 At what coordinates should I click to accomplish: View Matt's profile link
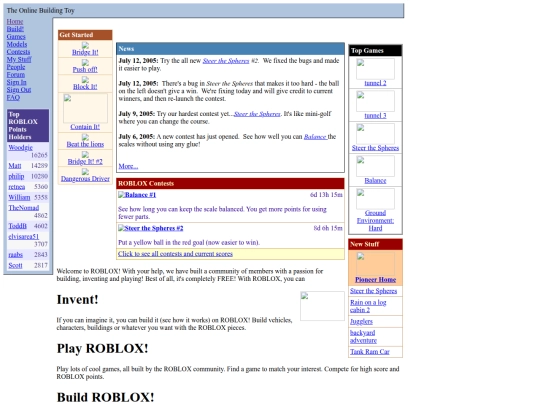coord(15,166)
